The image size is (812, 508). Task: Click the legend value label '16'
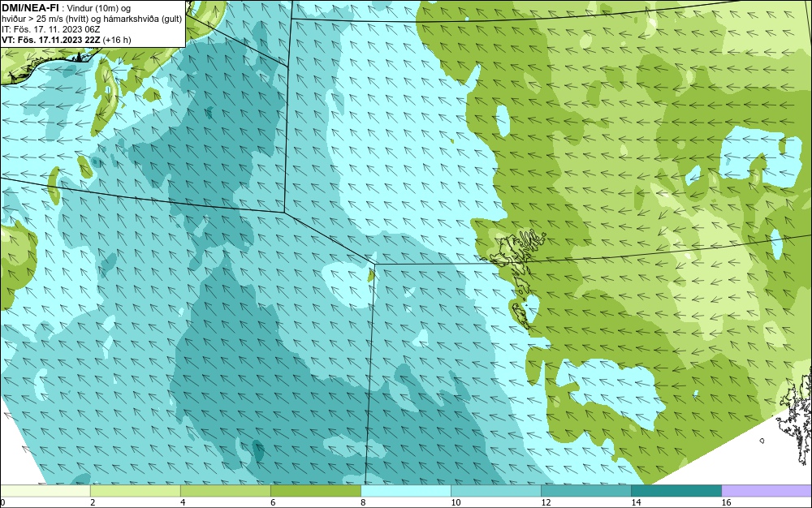[727, 502]
